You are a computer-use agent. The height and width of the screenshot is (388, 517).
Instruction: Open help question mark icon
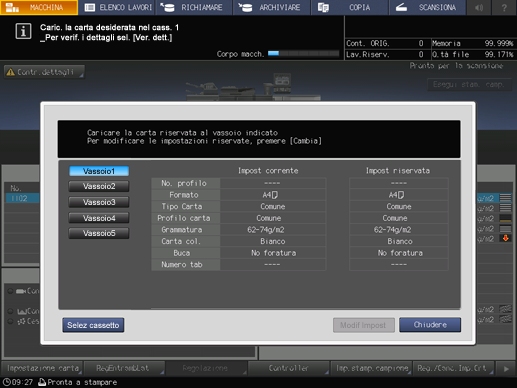point(504,7)
